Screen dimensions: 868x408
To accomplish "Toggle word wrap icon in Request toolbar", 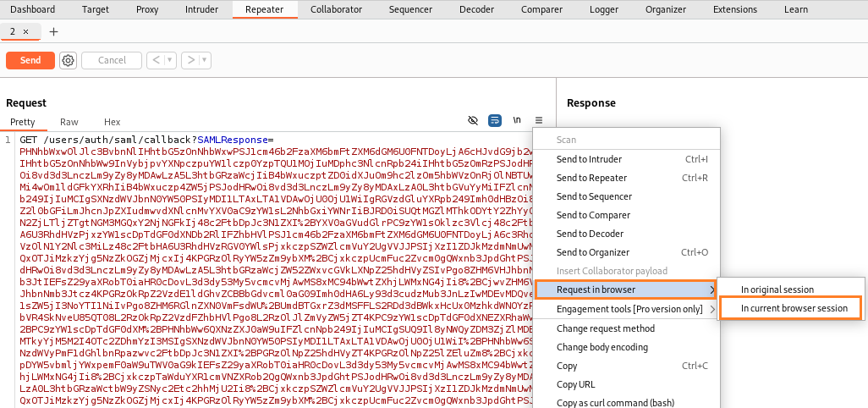I will (x=495, y=120).
